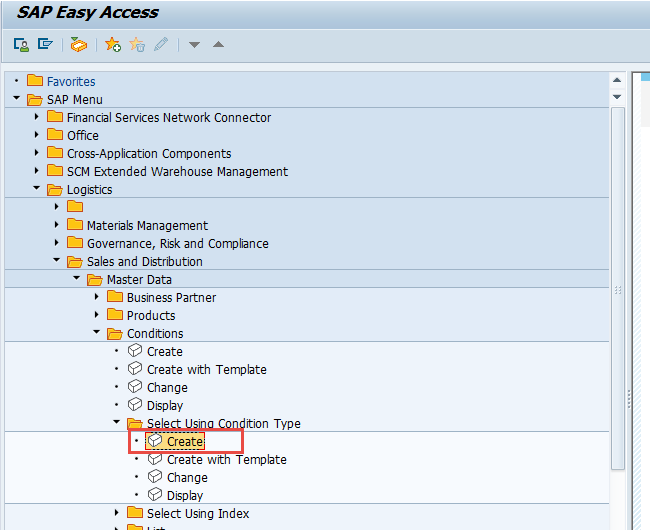Viewport: 650px width, 530px height.
Task: Click cube icon beside Change under Select Using Condition Type
Action: point(155,476)
